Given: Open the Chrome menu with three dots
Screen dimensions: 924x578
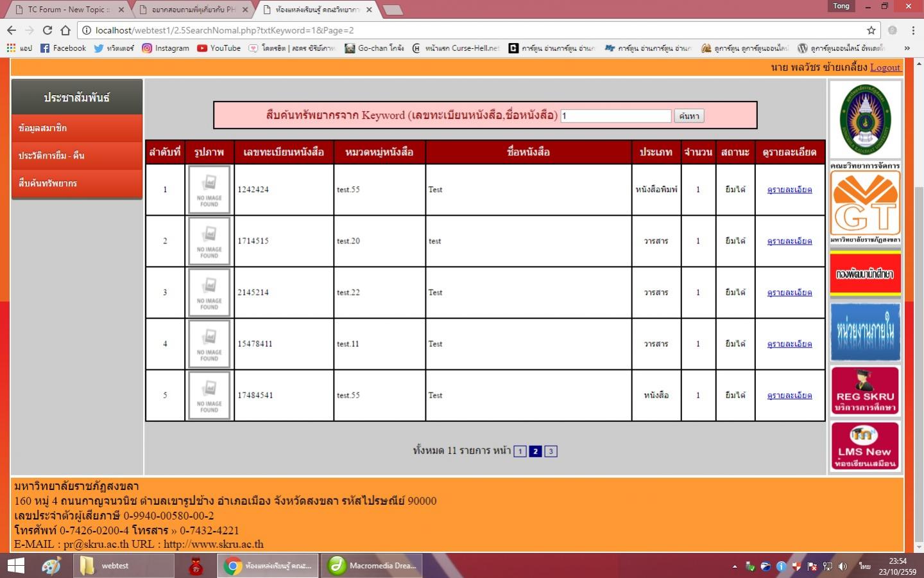Looking at the screenshot, I should point(912,30).
